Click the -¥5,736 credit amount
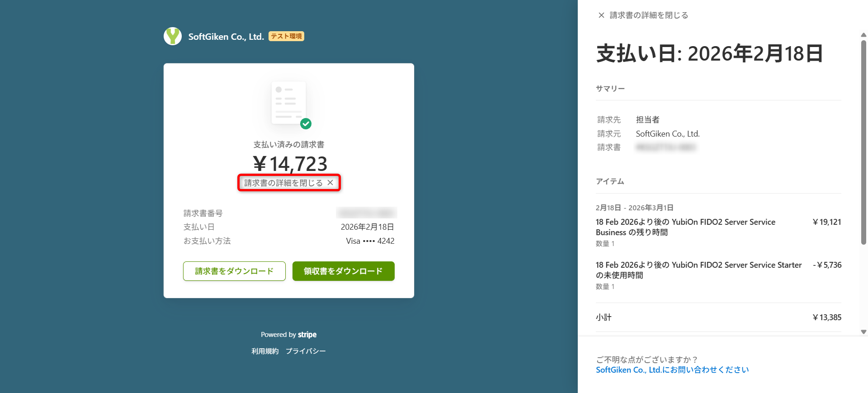This screenshot has width=868, height=393. pyautogui.click(x=827, y=265)
